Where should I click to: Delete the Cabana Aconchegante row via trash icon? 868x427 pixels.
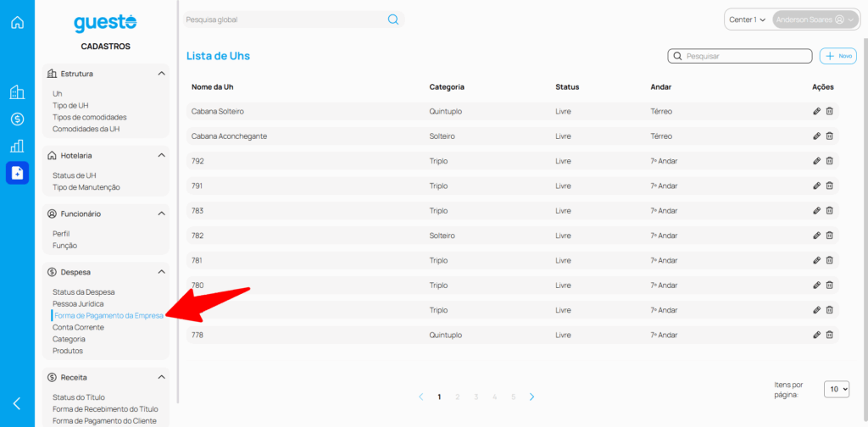pyautogui.click(x=830, y=136)
